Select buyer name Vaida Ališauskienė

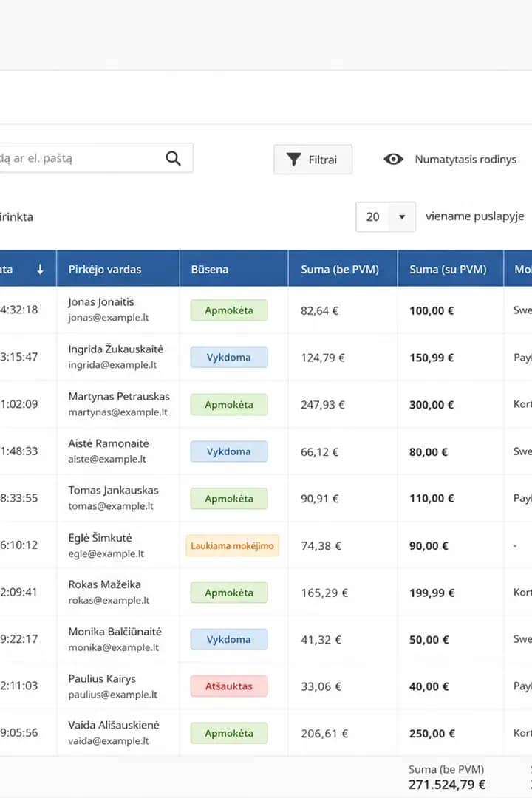click(114, 726)
